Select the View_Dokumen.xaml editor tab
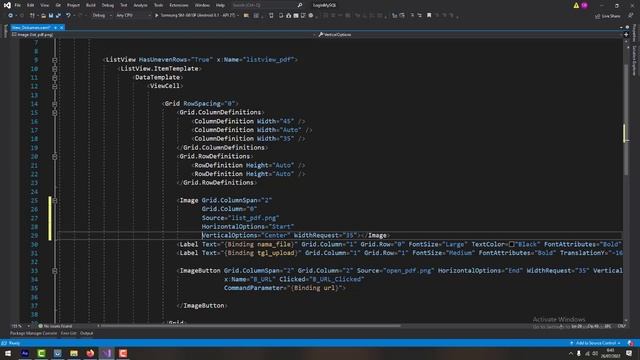 [x=31, y=27]
